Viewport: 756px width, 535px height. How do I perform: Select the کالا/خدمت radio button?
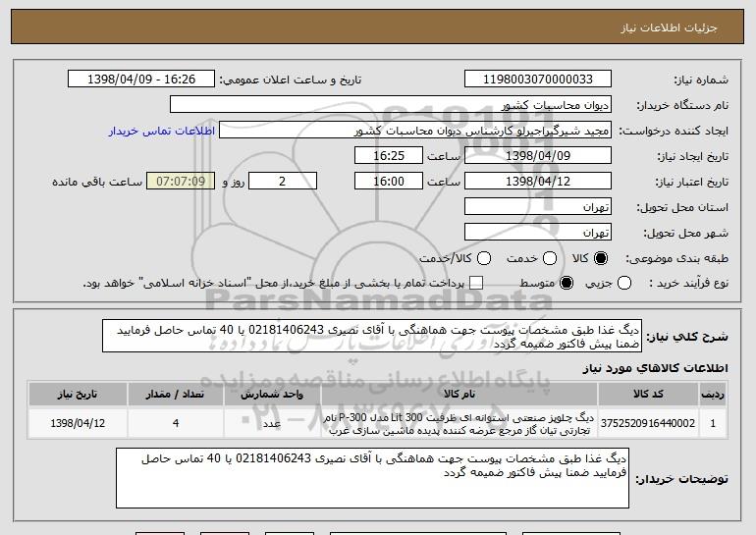pyautogui.click(x=484, y=258)
